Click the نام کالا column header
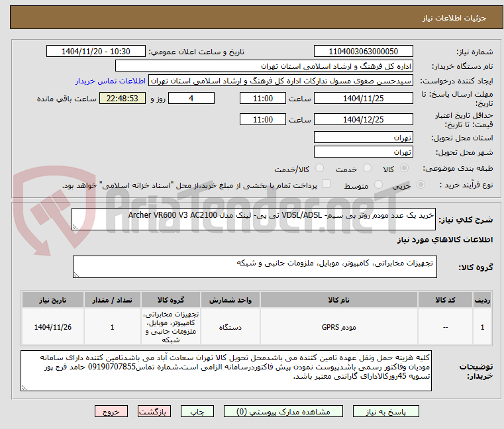The height and width of the screenshot is (429, 504). (x=339, y=300)
